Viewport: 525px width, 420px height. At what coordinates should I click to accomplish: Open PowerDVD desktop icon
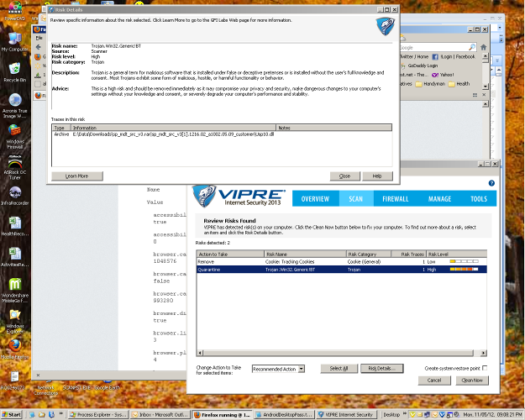[14, 8]
